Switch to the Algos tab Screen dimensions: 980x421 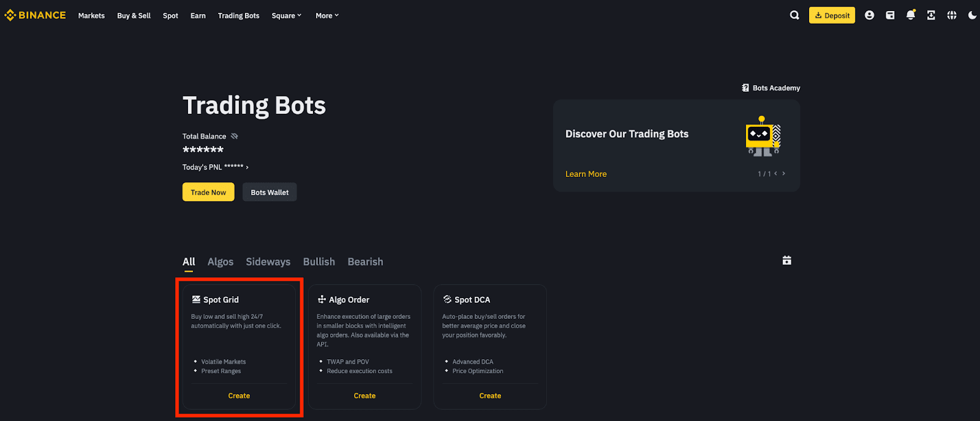point(221,262)
